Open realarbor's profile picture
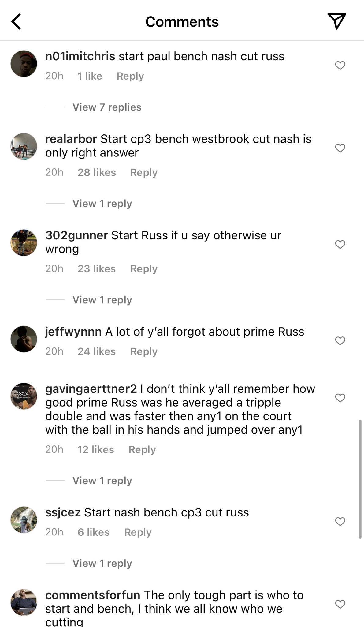 (x=24, y=146)
